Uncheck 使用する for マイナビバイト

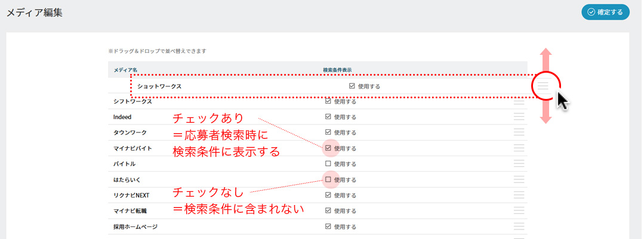click(328, 148)
